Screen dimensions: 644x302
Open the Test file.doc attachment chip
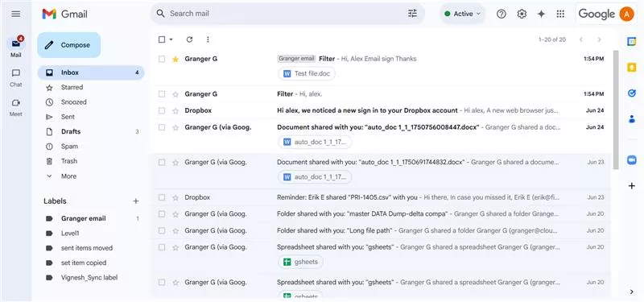pyautogui.click(x=307, y=74)
